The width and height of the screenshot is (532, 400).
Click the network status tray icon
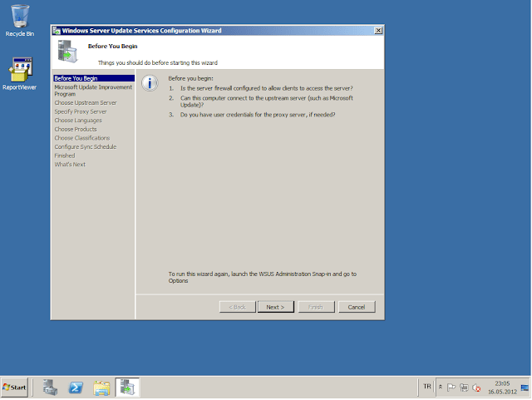[x=464, y=388]
